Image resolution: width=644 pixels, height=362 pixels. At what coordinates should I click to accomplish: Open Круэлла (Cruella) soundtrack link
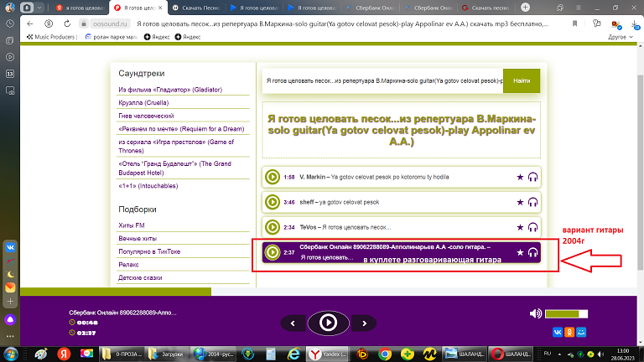click(x=143, y=102)
